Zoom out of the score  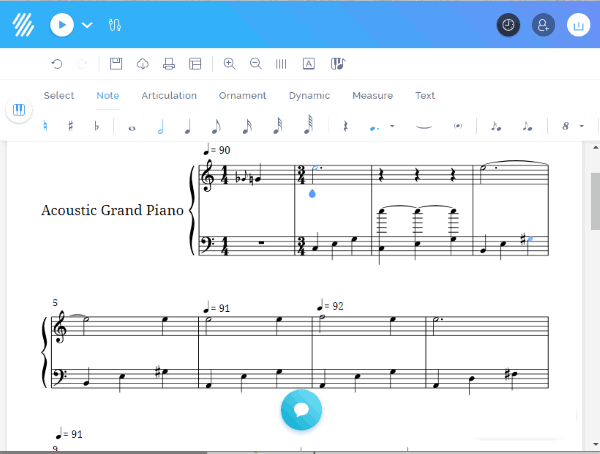(255, 64)
